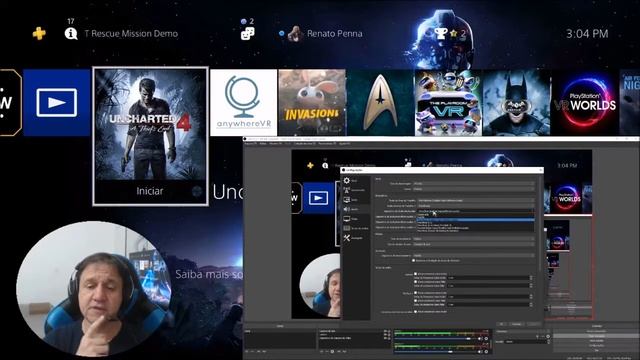Select the blue video play tile

[56, 102]
